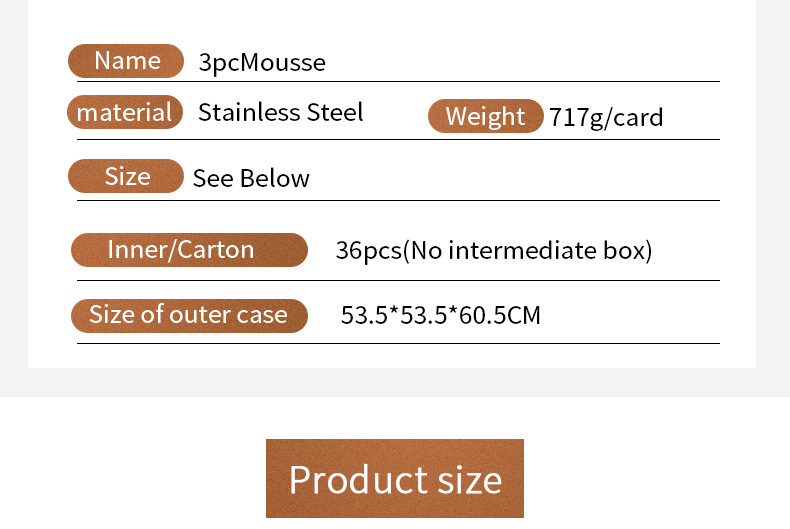This screenshot has height=529, width=790.
Task: Click the divider under the 36pcs row
Action: coord(398,280)
